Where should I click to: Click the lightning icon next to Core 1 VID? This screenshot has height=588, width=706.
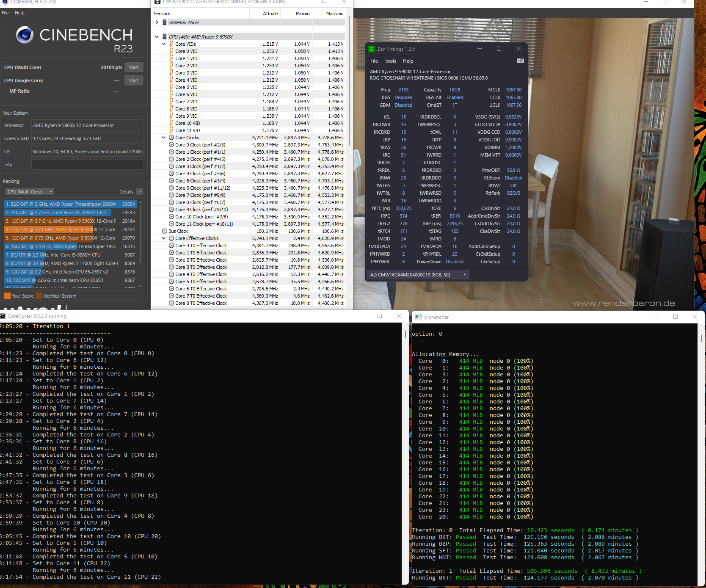171,58
